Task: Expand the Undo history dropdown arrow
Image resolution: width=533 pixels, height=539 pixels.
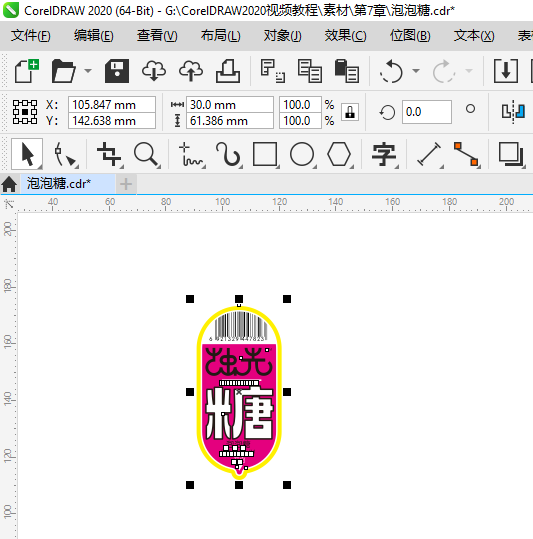Action: point(416,71)
